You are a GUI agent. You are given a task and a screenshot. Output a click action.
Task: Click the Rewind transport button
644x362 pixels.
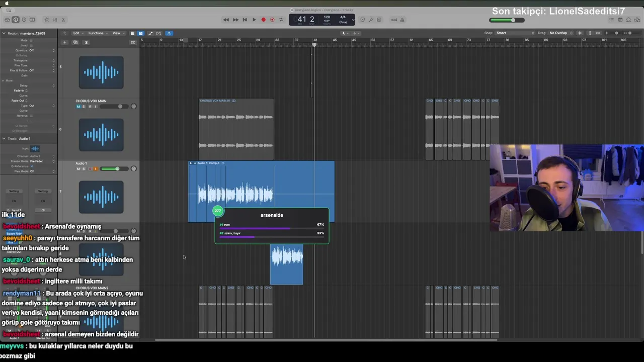[x=226, y=20]
